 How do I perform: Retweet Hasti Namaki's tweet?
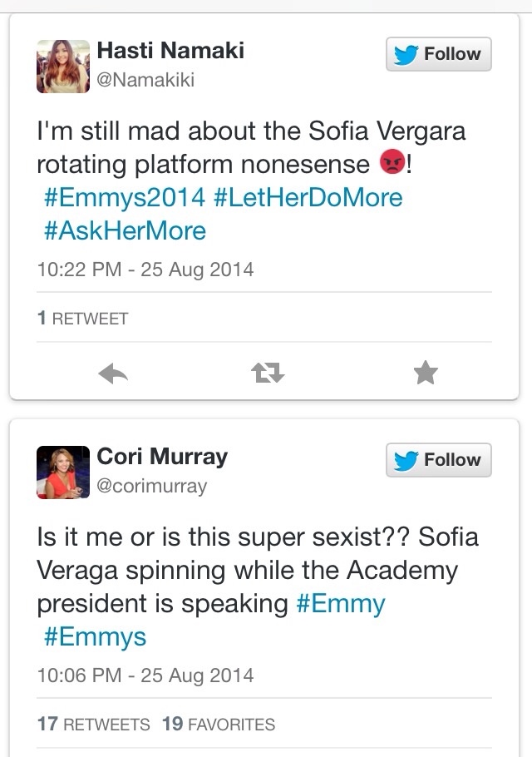(x=268, y=375)
